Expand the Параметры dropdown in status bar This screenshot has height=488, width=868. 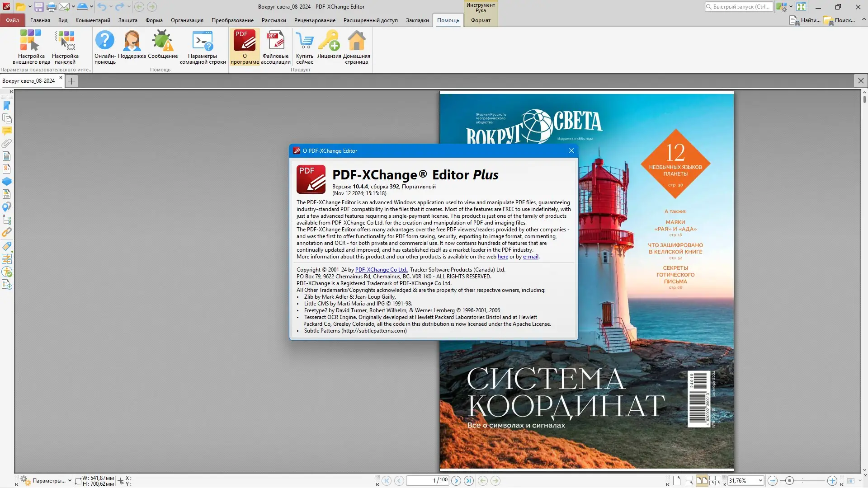pos(70,481)
